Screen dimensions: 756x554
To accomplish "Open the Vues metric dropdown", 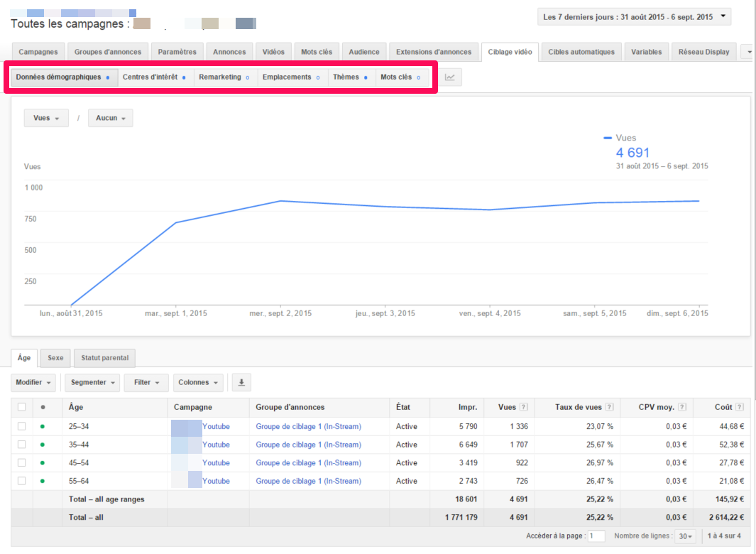I will click(x=46, y=118).
